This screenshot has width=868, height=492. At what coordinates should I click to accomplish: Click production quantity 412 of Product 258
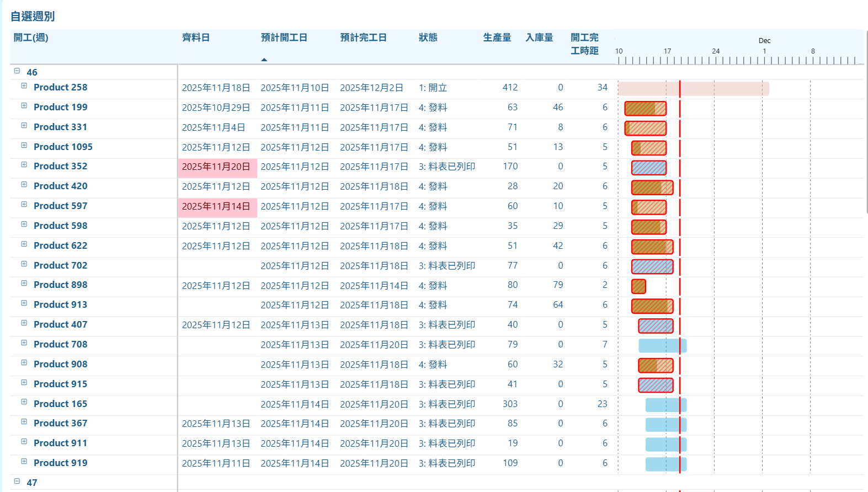[510, 88]
